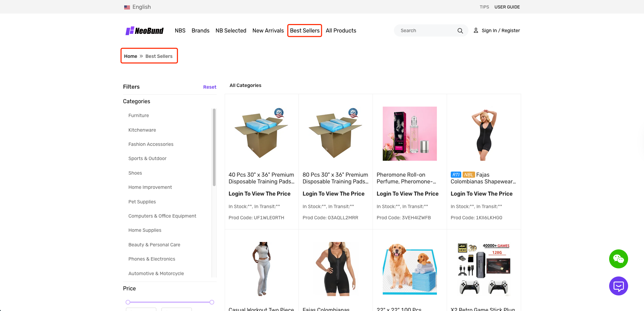
Task: Click Login To View Price for 3VEH4IZWFB
Action: (407, 194)
